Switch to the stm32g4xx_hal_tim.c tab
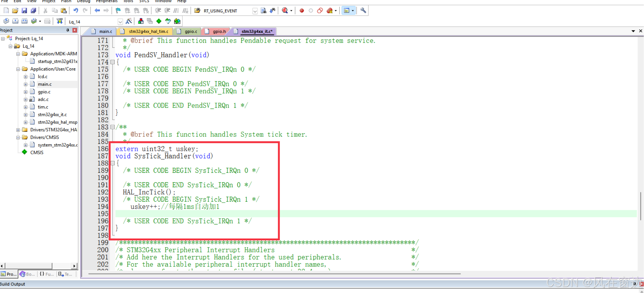Viewport: 644px width, 293px height. coord(148,31)
